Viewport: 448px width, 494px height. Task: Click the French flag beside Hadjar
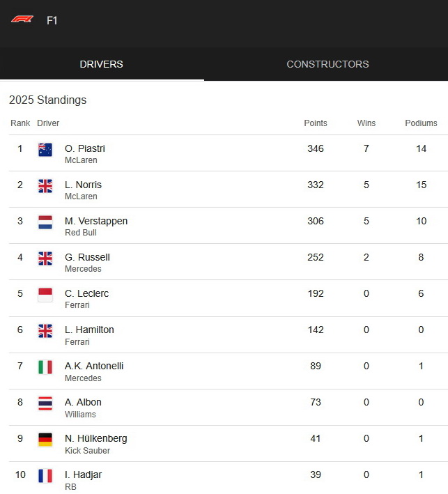click(45, 475)
